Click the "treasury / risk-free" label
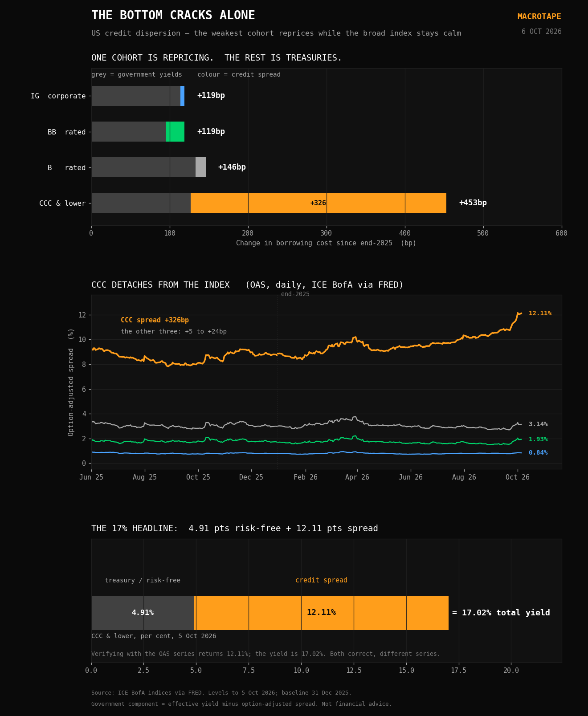Image resolution: width=588 pixels, height=716 pixels. [x=143, y=581]
